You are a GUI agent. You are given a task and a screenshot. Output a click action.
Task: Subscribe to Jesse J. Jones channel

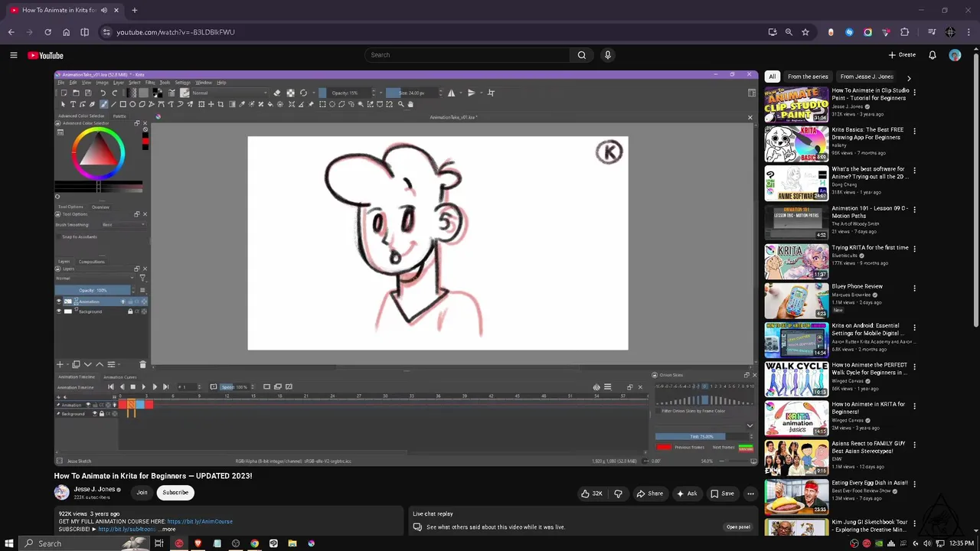point(175,493)
